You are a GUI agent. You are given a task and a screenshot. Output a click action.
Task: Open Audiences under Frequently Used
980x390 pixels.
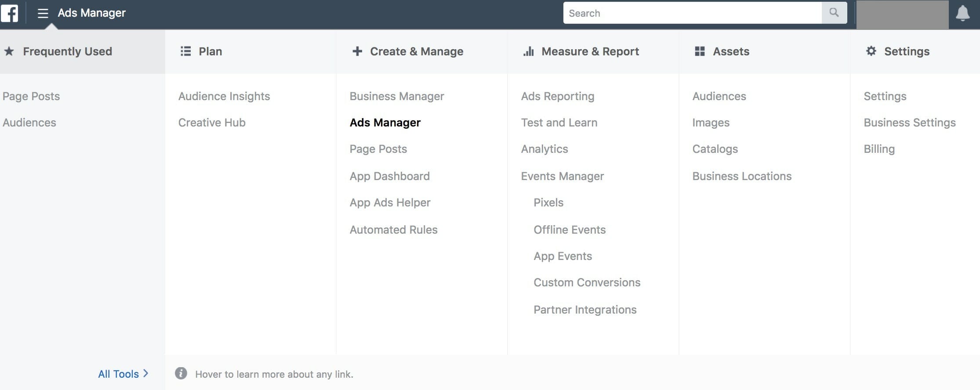point(29,123)
